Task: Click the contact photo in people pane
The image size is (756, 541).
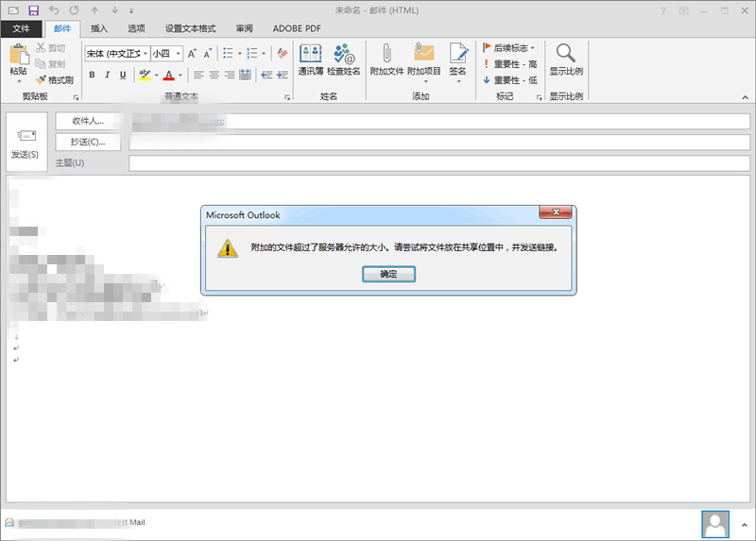Action: [x=715, y=524]
